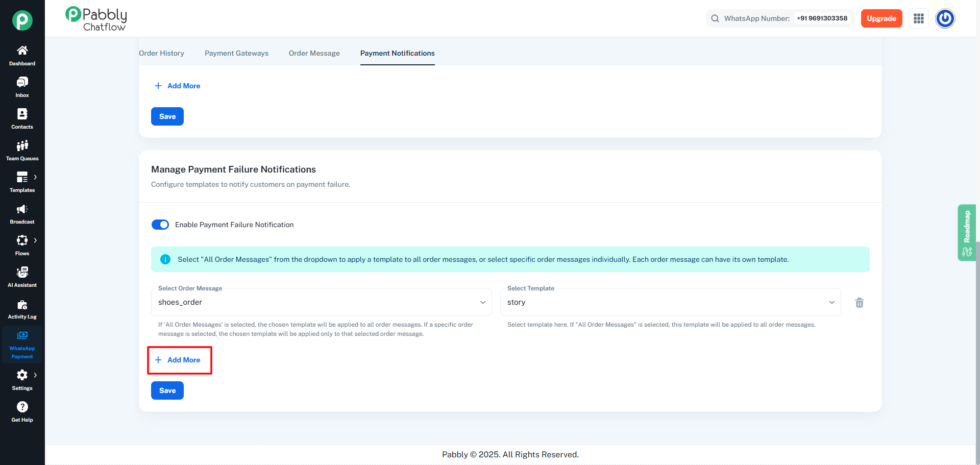Select WhatsApp Payment in sidebar
980x465 pixels.
pyautogui.click(x=22, y=345)
